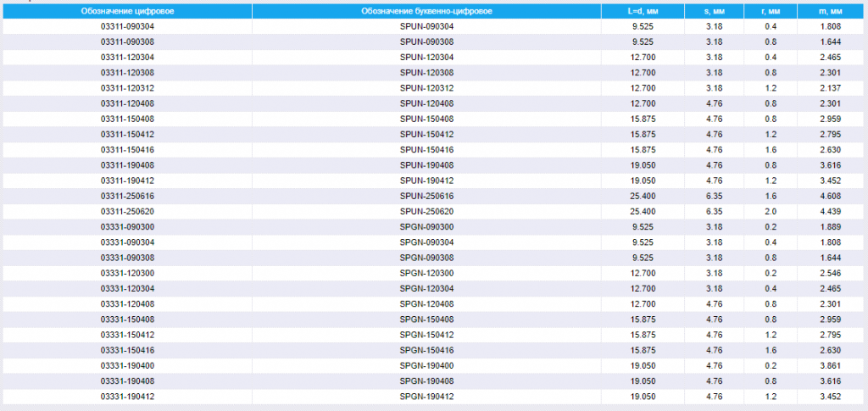The width and height of the screenshot is (868, 411).
Task: Select the SPUN-120312 designation cell
Action: pyautogui.click(x=426, y=88)
